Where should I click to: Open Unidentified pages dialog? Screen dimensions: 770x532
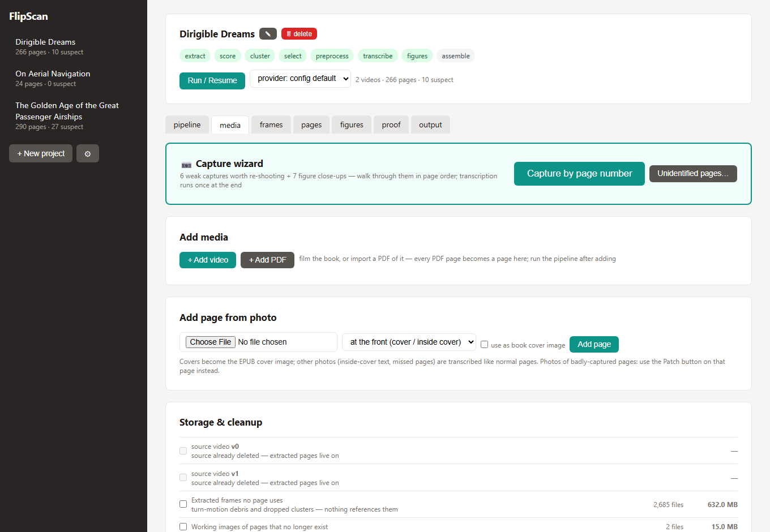[693, 174]
